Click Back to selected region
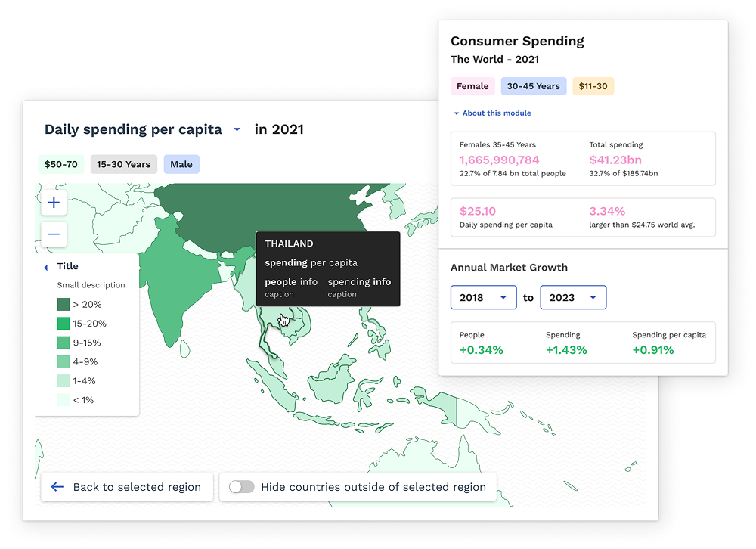756x549 pixels. pyautogui.click(x=127, y=487)
